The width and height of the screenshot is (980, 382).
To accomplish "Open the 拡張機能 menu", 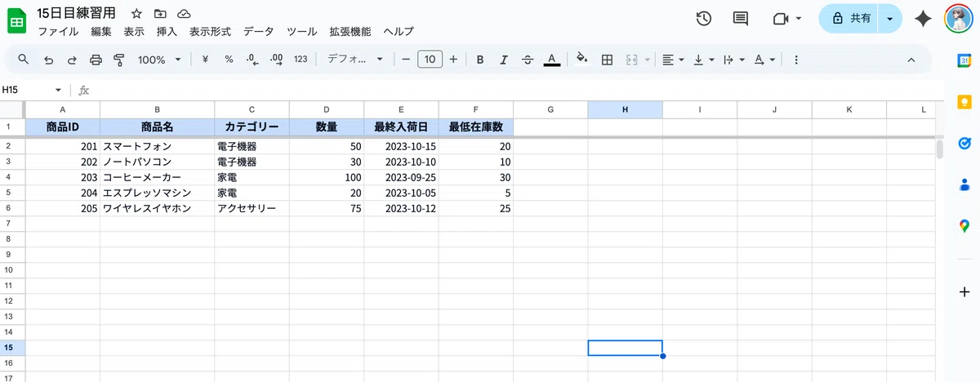I will pos(350,32).
